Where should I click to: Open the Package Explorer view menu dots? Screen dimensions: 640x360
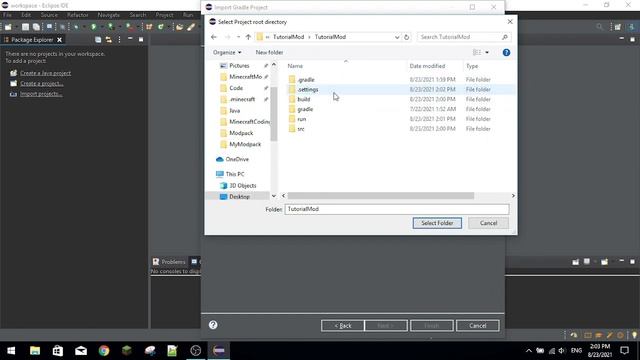coord(119,40)
